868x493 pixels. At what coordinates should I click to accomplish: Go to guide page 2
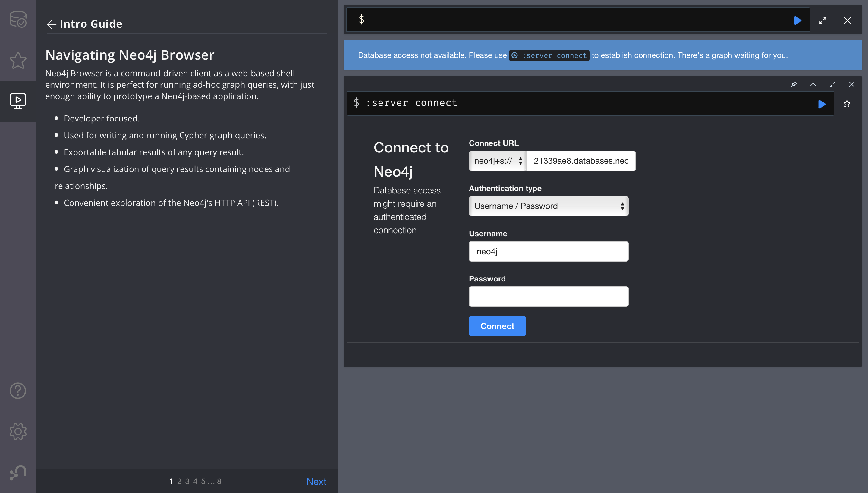pos(179,481)
